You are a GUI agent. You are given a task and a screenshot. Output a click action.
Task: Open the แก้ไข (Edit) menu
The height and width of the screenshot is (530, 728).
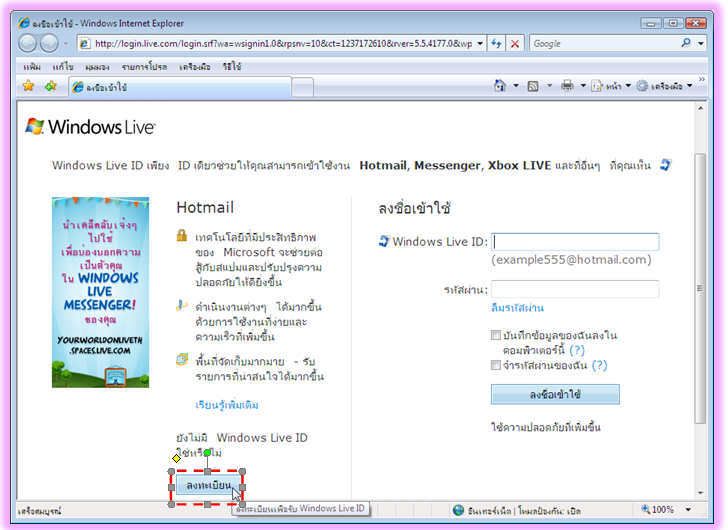click(63, 67)
